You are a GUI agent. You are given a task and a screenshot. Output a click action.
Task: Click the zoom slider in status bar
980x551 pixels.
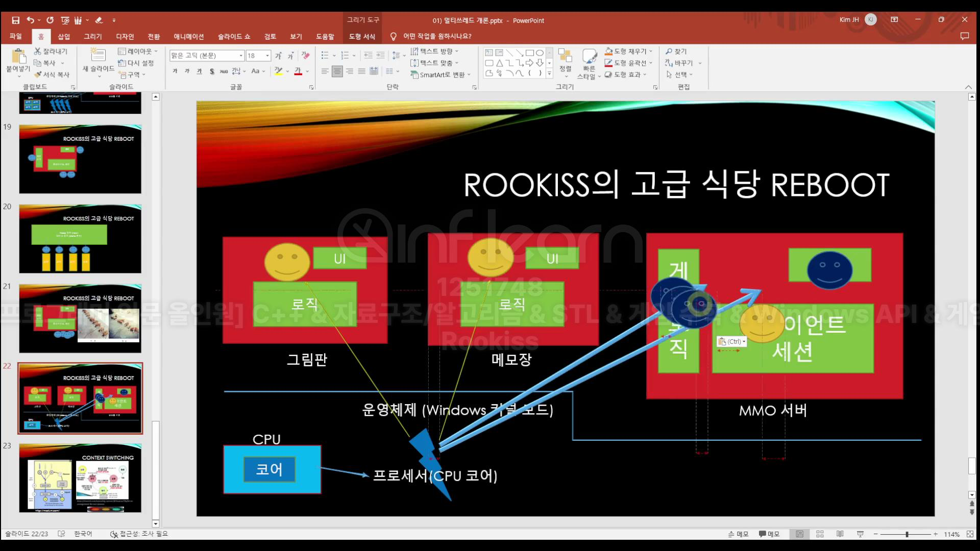click(907, 534)
